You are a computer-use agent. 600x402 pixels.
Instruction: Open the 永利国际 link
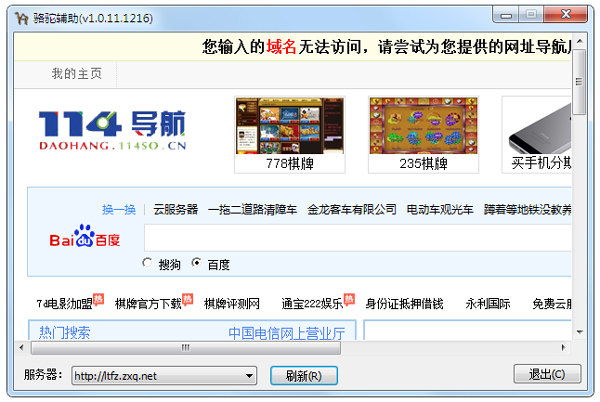coord(488,304)
